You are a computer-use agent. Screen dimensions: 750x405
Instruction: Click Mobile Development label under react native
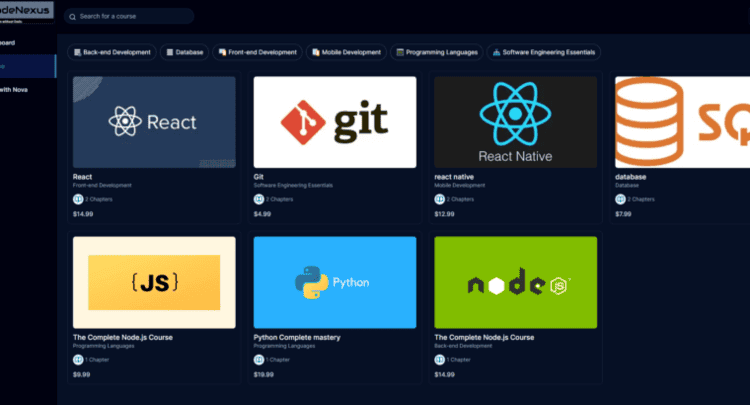(x=460, y=186)
